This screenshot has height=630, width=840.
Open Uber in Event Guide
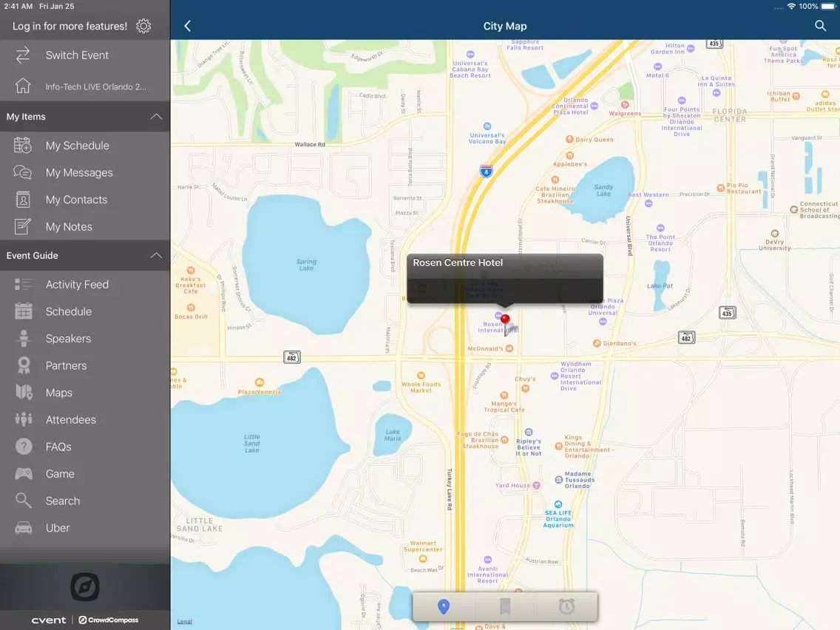tap(85, 528)
